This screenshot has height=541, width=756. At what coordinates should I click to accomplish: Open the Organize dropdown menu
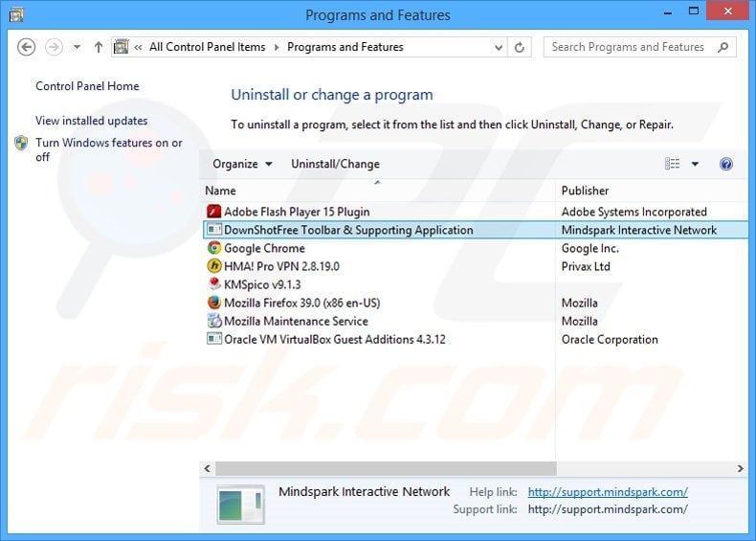pyautogui.click(x=242, y=164)
